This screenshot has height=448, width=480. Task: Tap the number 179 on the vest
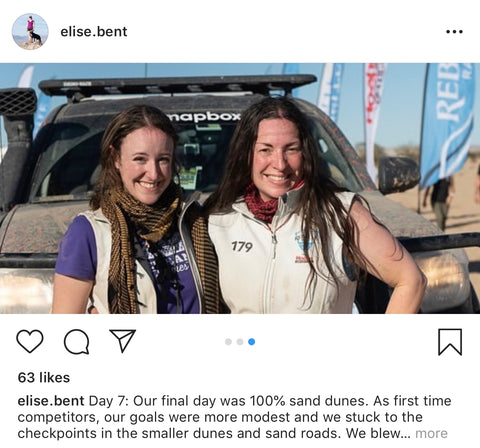click(x=242, y=247)
